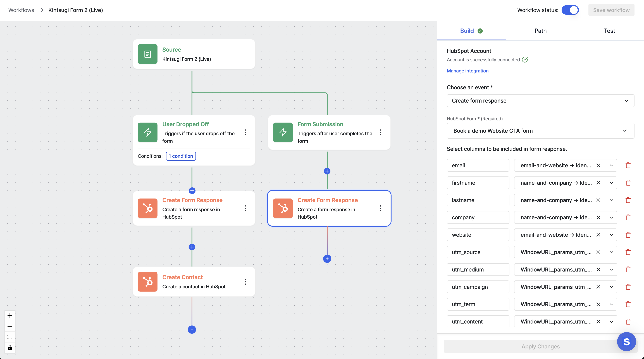Edit the lastname field name input

click(x=478, y=200)
